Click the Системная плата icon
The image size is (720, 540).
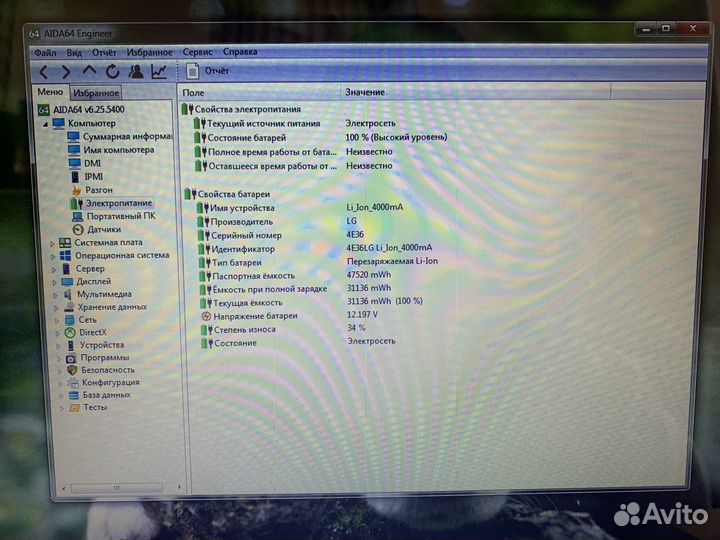(65, 242)
